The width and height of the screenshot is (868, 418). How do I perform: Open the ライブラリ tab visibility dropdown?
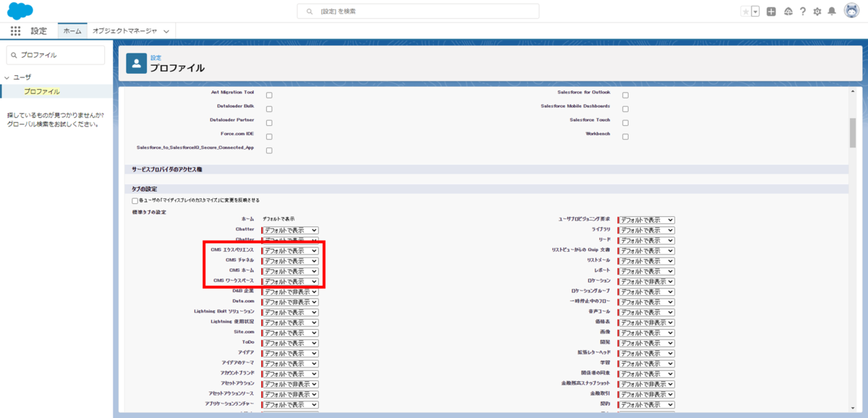(646, 230)
